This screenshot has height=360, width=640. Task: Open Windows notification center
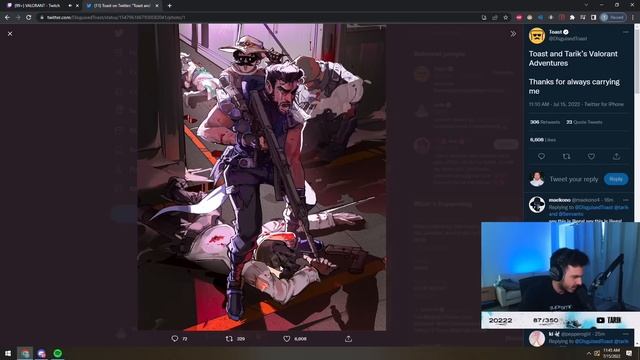(x=629, y=353)
